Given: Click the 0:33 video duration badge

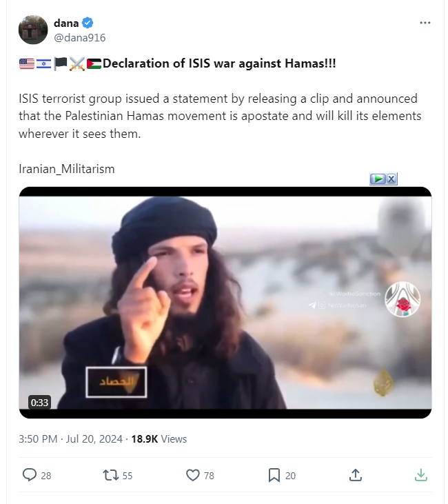Looking at the screenshot, I should [x=39, y=403].
